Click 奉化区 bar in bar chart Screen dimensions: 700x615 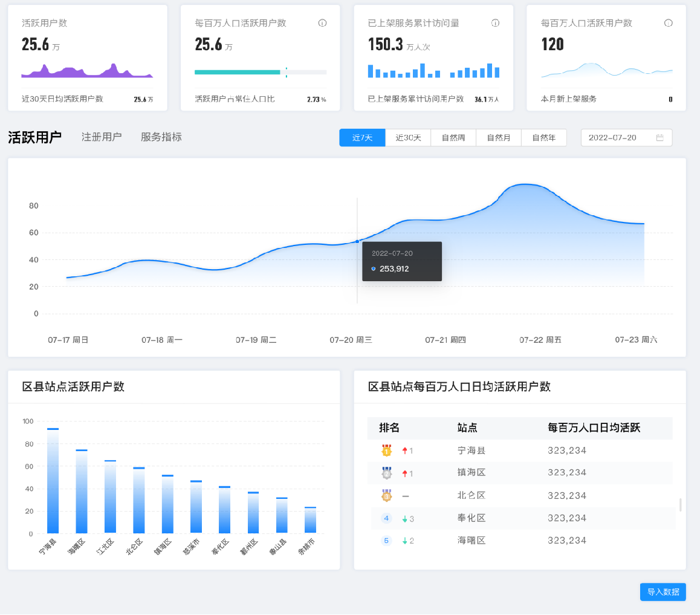coord(224,510)
